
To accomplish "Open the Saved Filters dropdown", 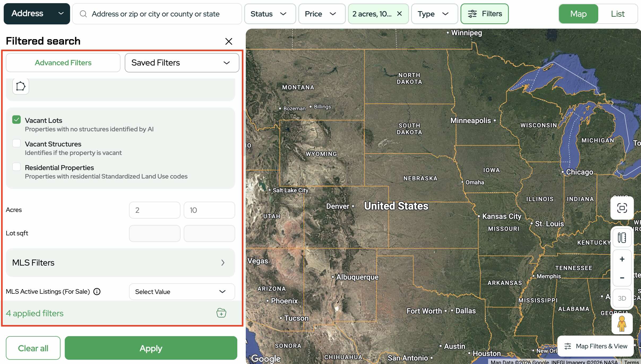I will (x=182, y=63).
